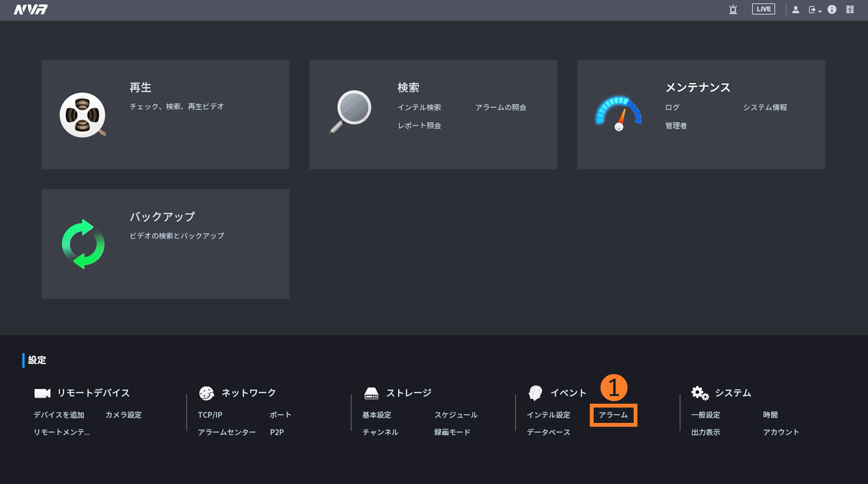Image resolution: width=868 pixels, height=484 pixels.
Task: Open スケジュール storage setting
Action: pos(456,415)
